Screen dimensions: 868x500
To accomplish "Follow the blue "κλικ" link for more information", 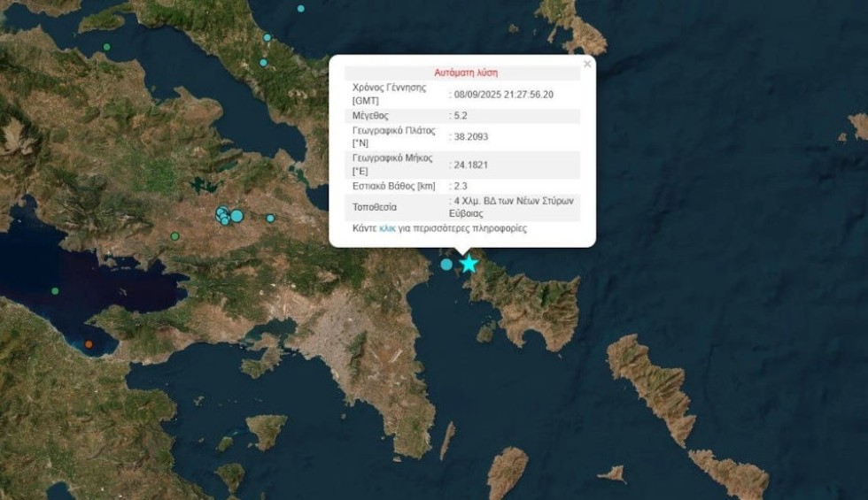I will (x=387, y=228).
